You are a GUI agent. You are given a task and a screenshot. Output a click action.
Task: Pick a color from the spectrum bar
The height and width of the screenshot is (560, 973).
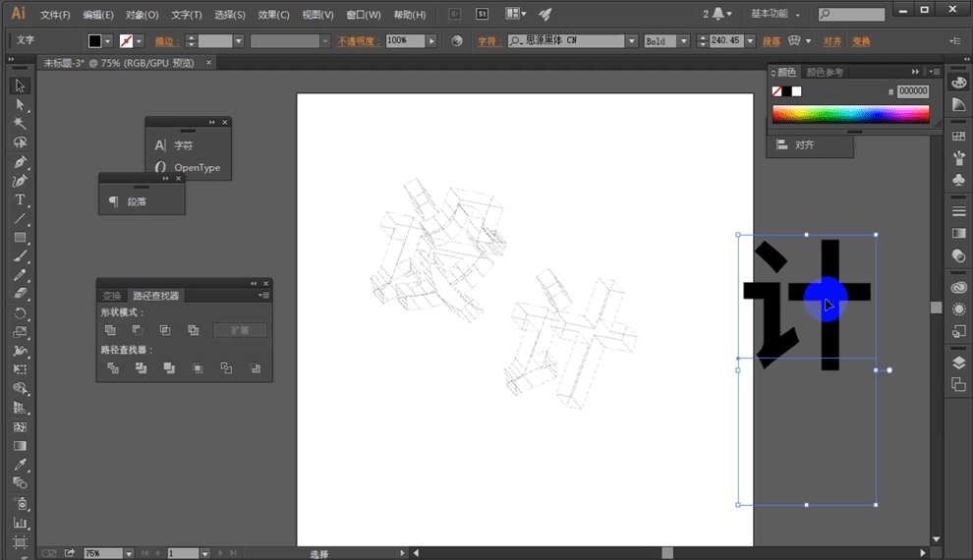click(x=850, y=114)
